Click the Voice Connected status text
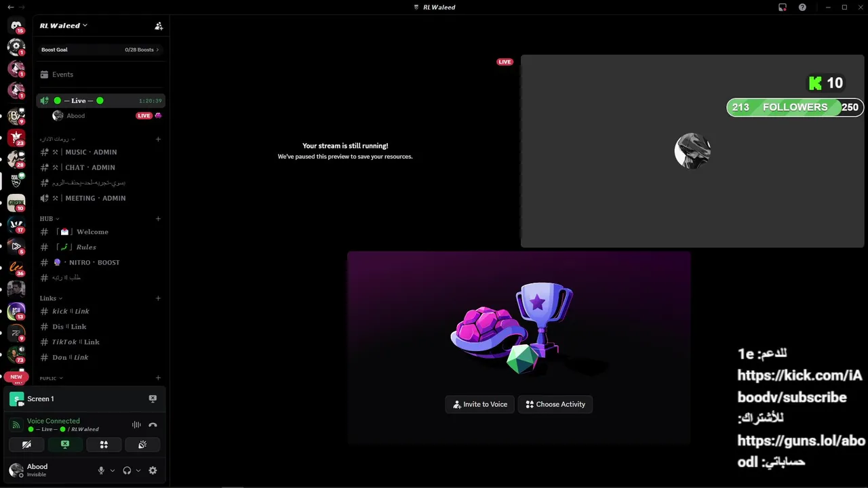This screenshot has width=868, height=488. 53,421
